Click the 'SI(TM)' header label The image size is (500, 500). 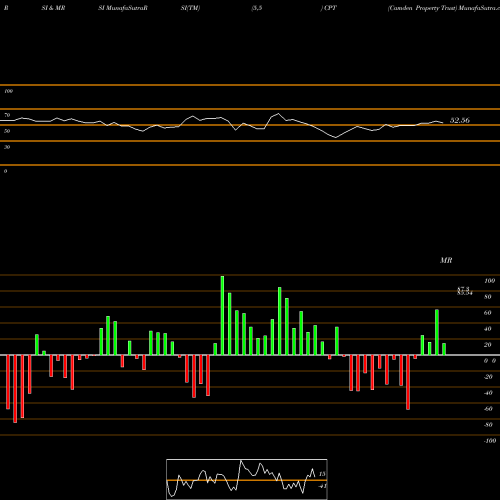(190, 8)
